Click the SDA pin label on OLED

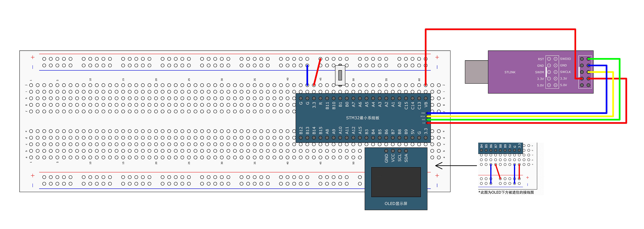tap(406, 158)
